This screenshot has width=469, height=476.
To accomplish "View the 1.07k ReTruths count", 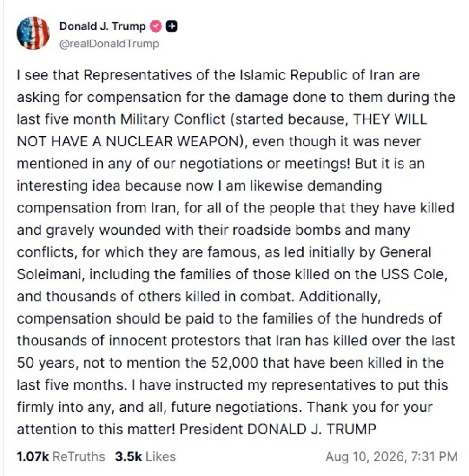I will (x=33, y=456).
